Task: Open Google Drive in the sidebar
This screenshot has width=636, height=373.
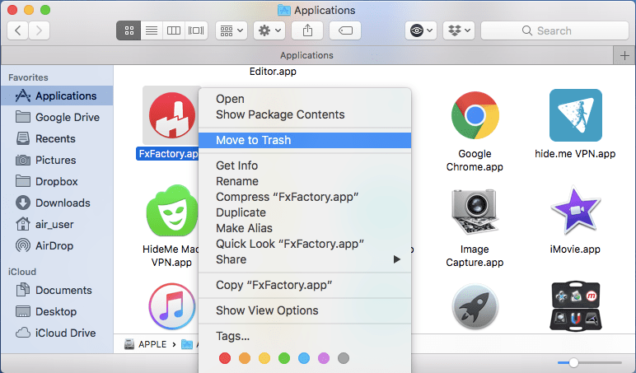Action: 57,117
